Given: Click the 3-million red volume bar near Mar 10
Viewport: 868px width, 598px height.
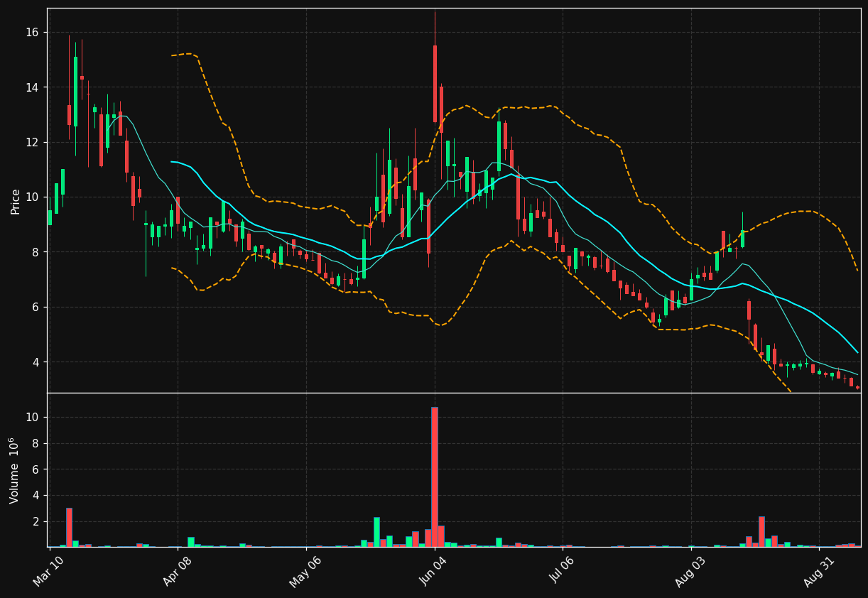Looking at the screenshot, I should click(x=69, y=527).
